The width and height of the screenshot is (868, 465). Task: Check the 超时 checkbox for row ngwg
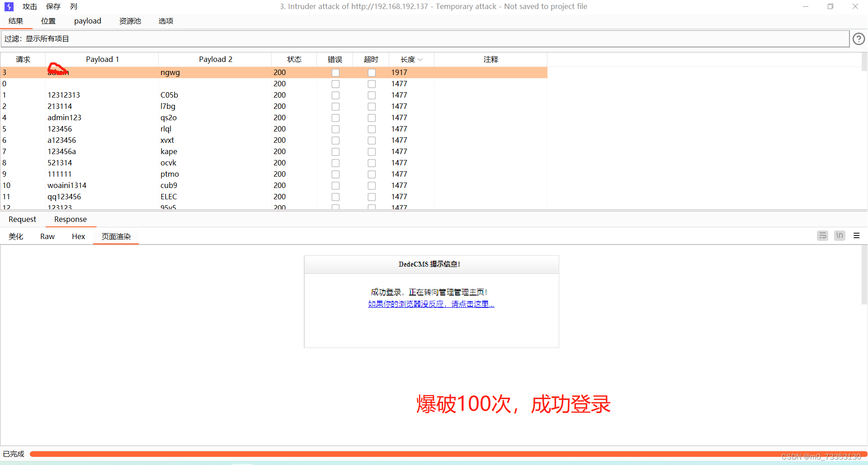[372, 73]
